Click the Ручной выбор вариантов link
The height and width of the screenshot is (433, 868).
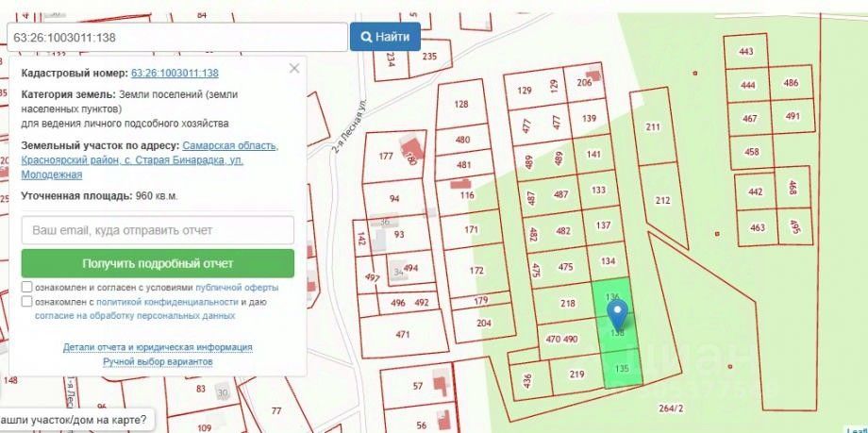coord(158,361)
